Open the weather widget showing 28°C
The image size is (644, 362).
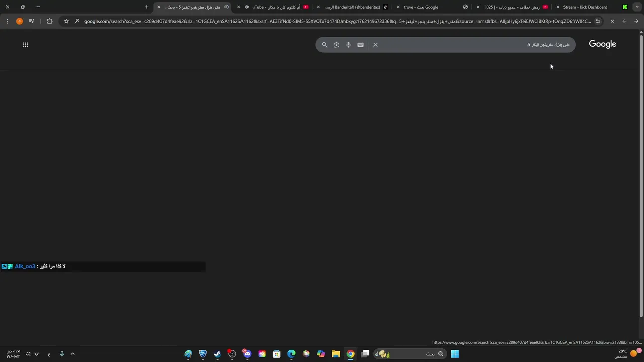627,354
